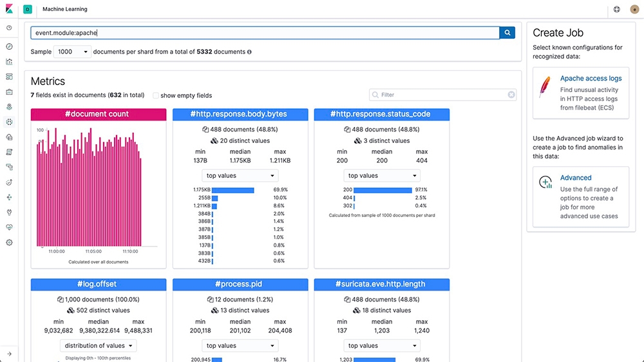The height and width of the screenshot is (362, 644).
Task: Click the 5332 total documents count
Action: [x=204, y=52]
